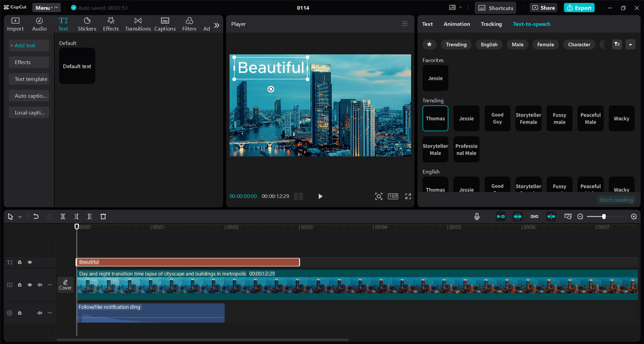The width and height of the screenshot is (644, 344).
Task: Filter voices by Female
Action: [545, 44]
